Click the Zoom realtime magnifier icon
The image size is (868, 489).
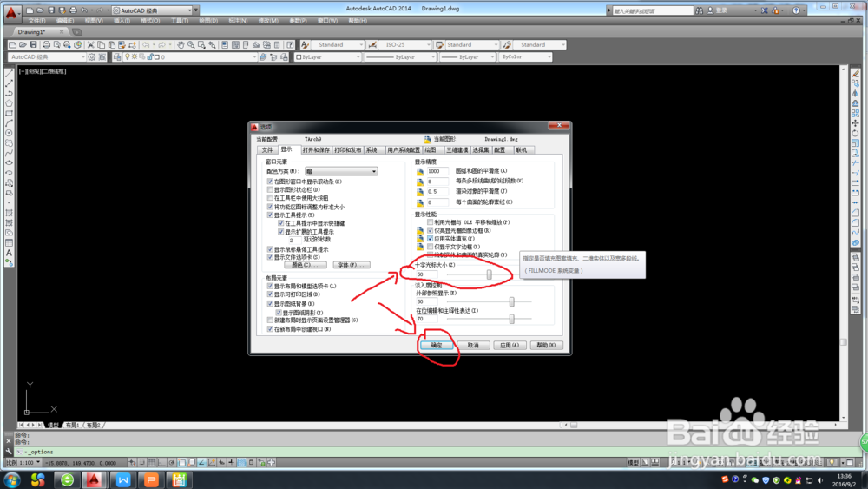(191, 45)
